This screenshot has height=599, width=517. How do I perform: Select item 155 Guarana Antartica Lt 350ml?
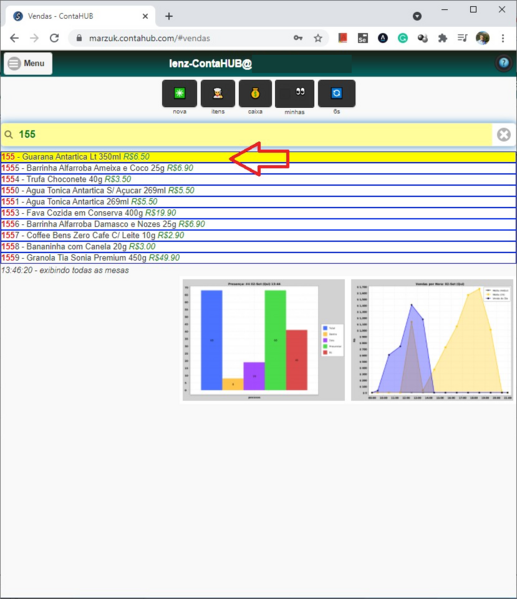point(258,157)
